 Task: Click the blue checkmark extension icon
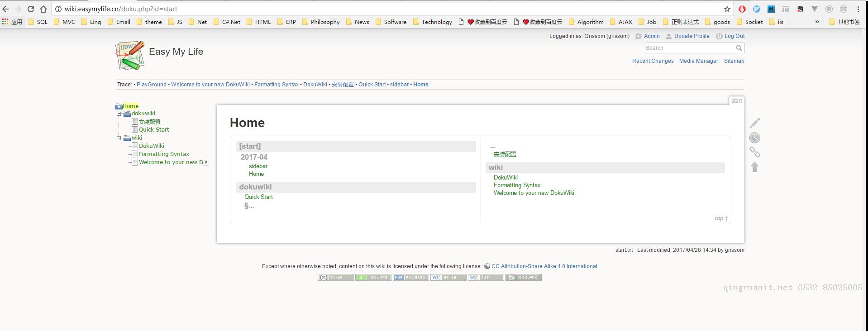(757, 9)
